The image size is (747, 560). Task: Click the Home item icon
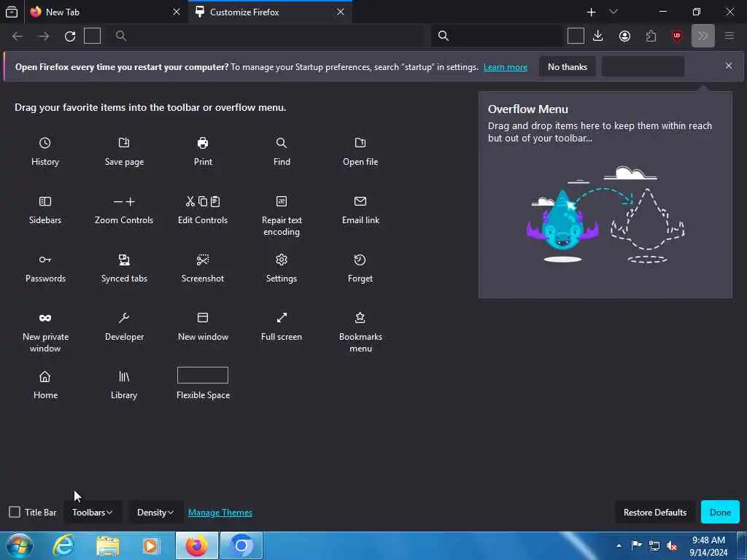pos(44,377)
